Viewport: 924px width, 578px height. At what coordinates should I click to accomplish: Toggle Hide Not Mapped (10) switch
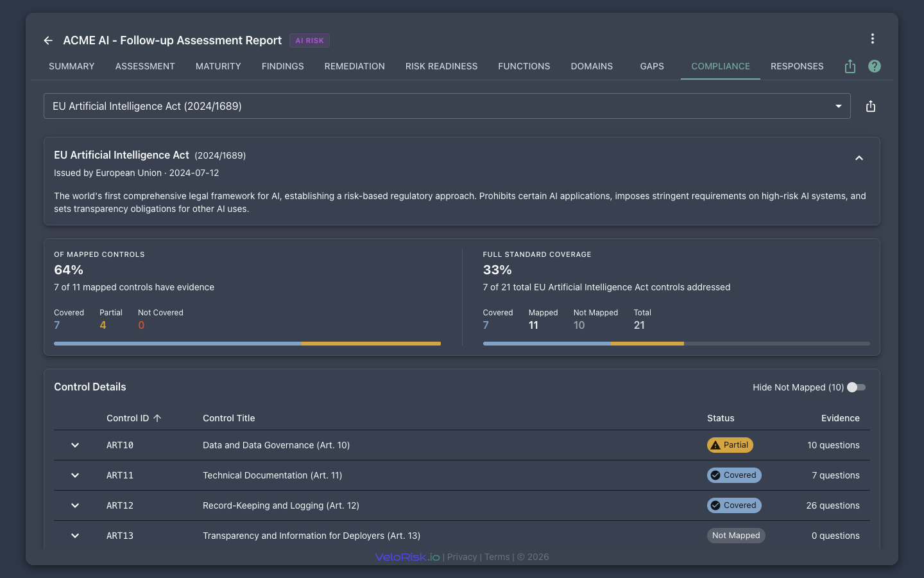tap(857, 387)
